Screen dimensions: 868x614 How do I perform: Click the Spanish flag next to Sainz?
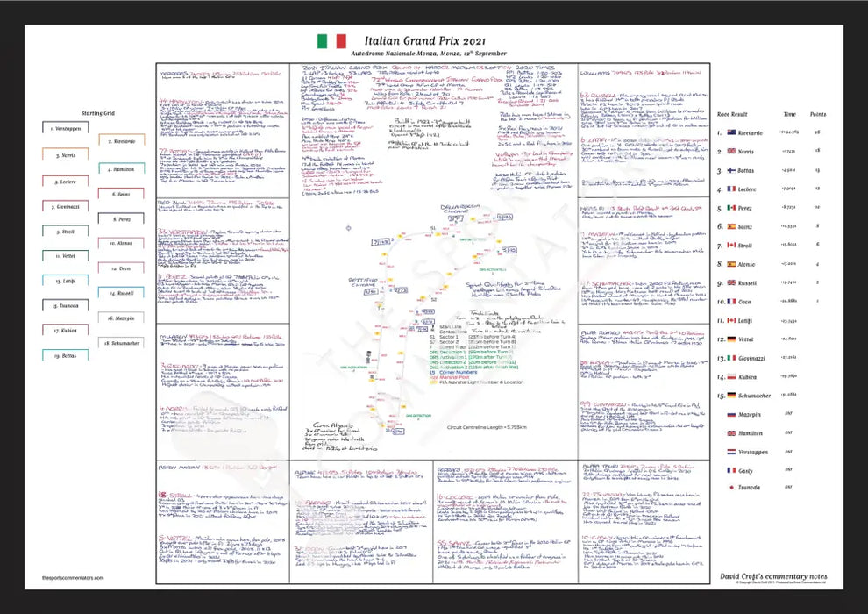[x=730, y=226]
